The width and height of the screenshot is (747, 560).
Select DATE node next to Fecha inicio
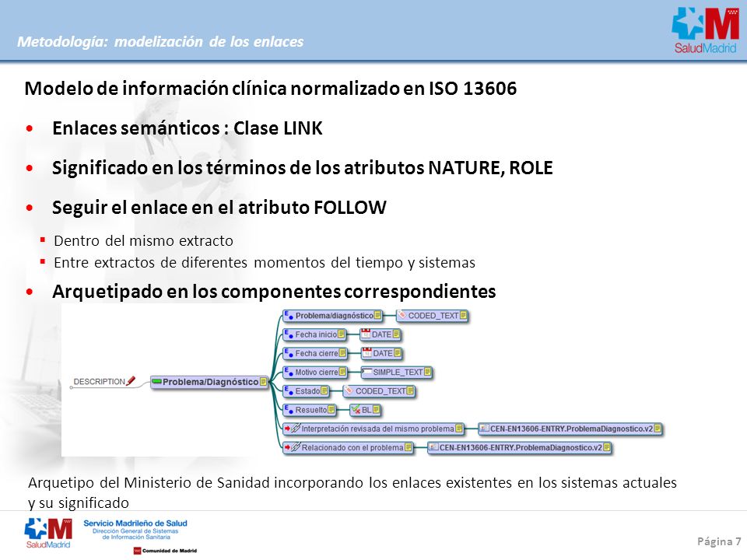coord(381,334)
